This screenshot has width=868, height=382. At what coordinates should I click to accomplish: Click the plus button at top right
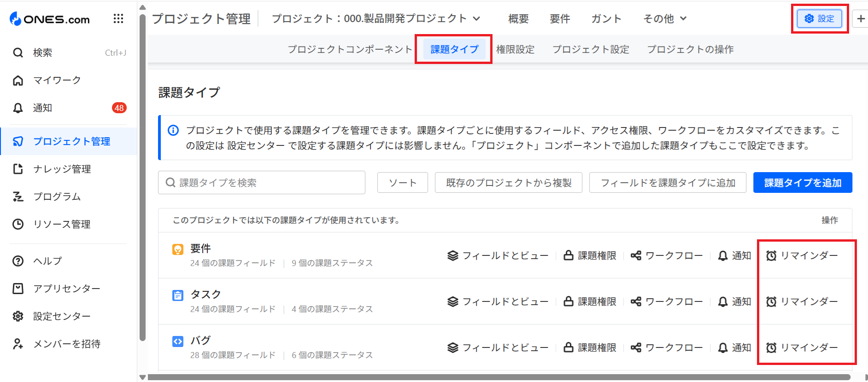pos(860,19)
